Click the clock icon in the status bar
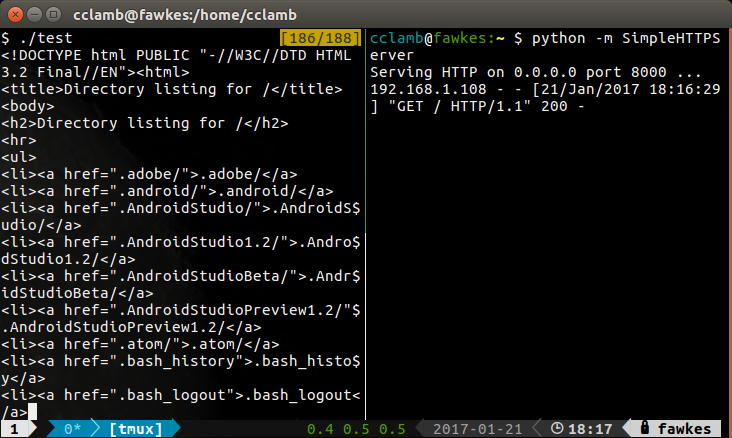 coord(556,429)
